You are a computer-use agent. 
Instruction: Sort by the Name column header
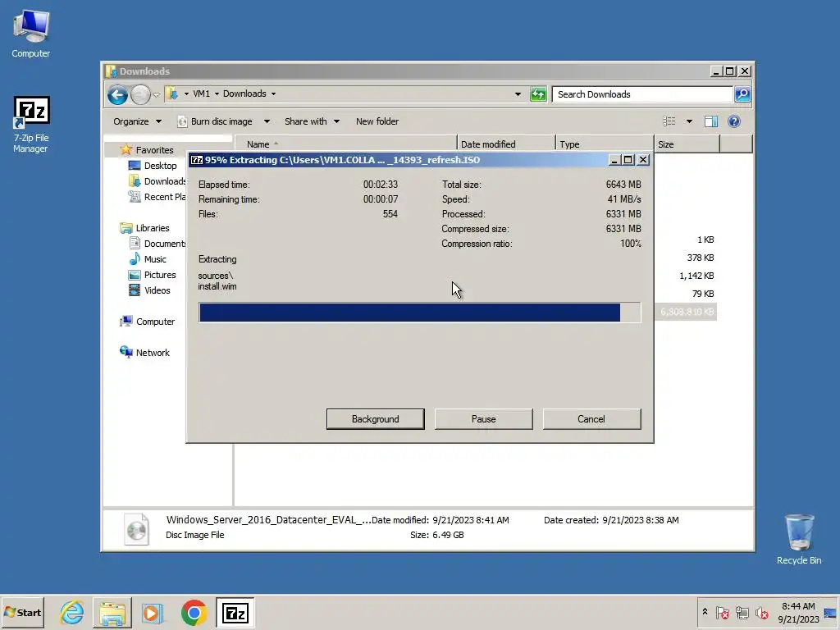(346, 144)
